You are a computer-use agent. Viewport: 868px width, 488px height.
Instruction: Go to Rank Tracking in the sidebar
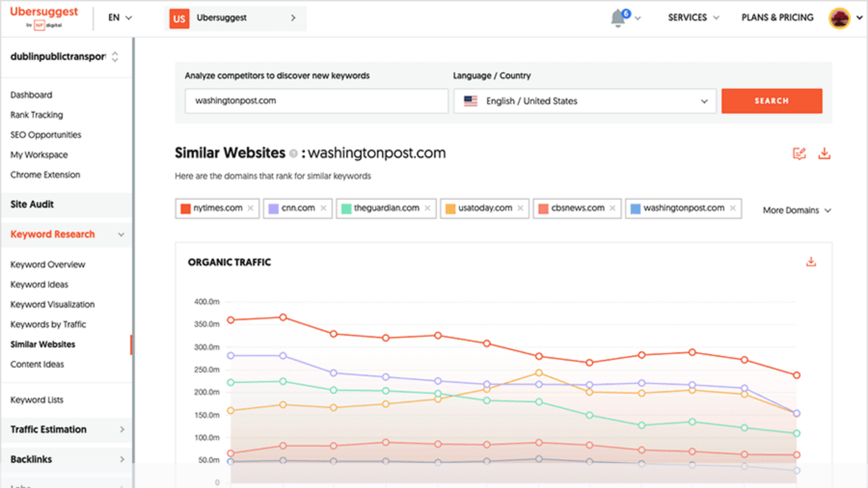pos(37,115)
